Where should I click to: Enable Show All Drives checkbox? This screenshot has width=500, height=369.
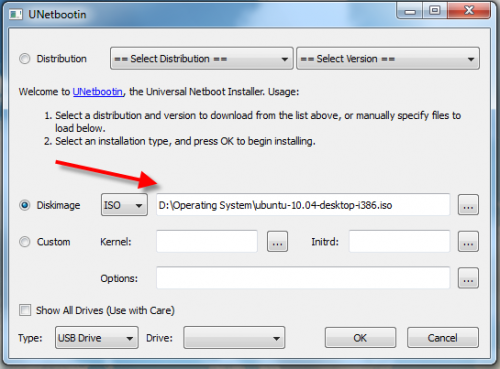[25, 310]
